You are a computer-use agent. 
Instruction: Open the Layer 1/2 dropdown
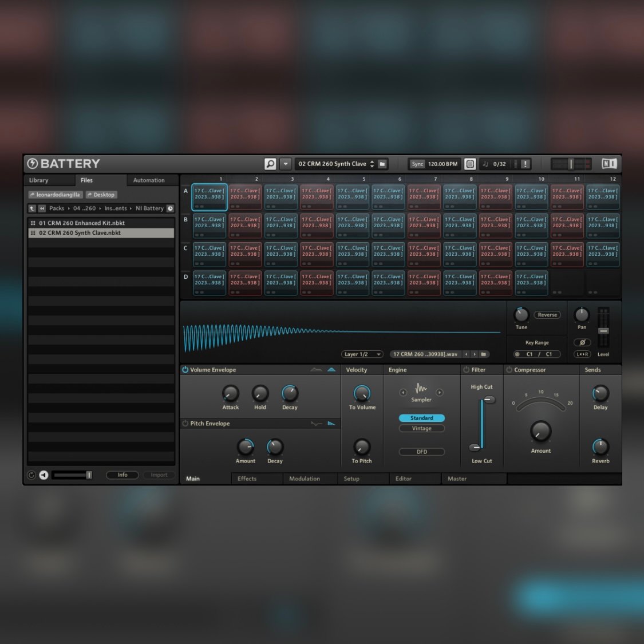pos(362,354)
